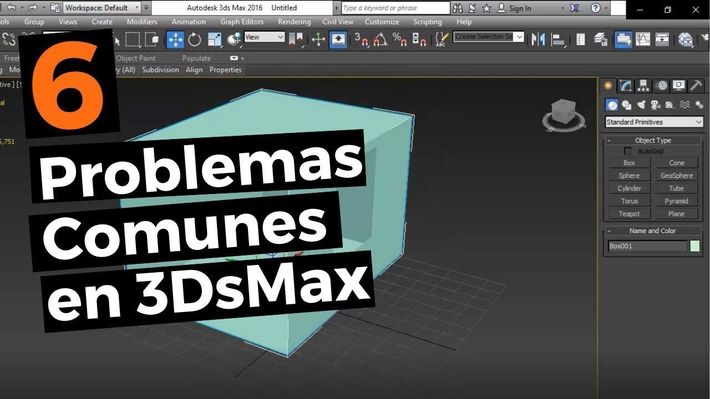
Task: Click the Box001 name field
Action: click(647, 246)
